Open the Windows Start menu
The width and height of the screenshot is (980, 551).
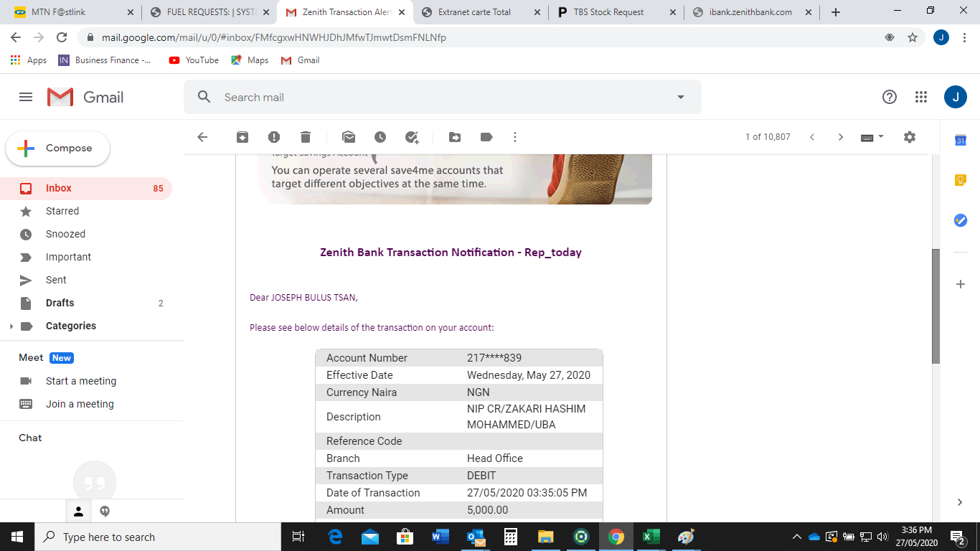(x=17, y=537)
